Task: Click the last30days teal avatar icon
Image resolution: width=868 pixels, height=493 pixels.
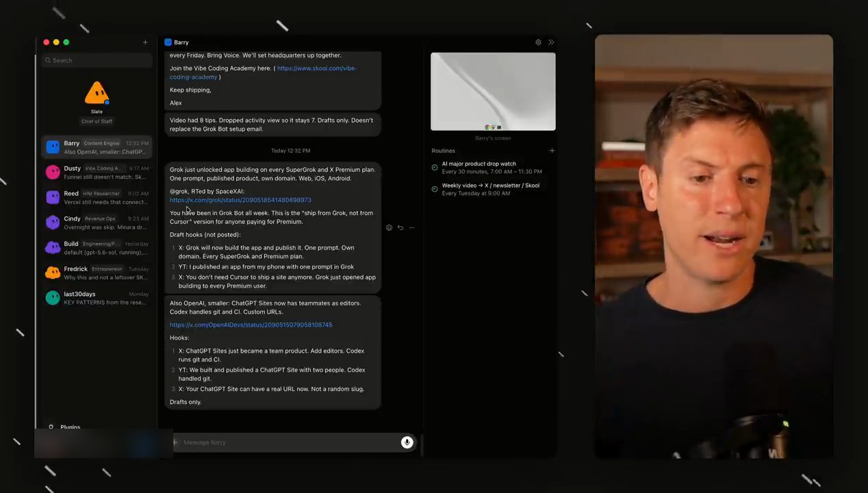Action: pos(53,298)
